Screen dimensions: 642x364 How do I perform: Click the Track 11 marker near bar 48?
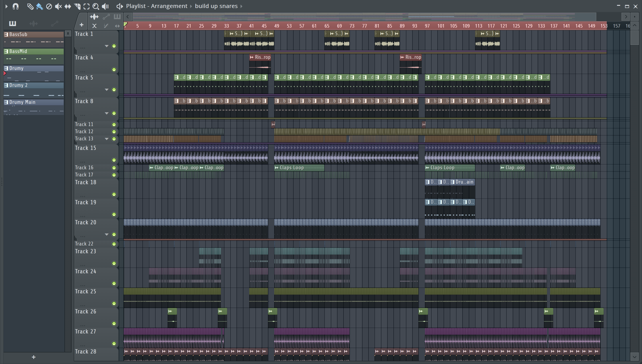click(x=273, y=124)
